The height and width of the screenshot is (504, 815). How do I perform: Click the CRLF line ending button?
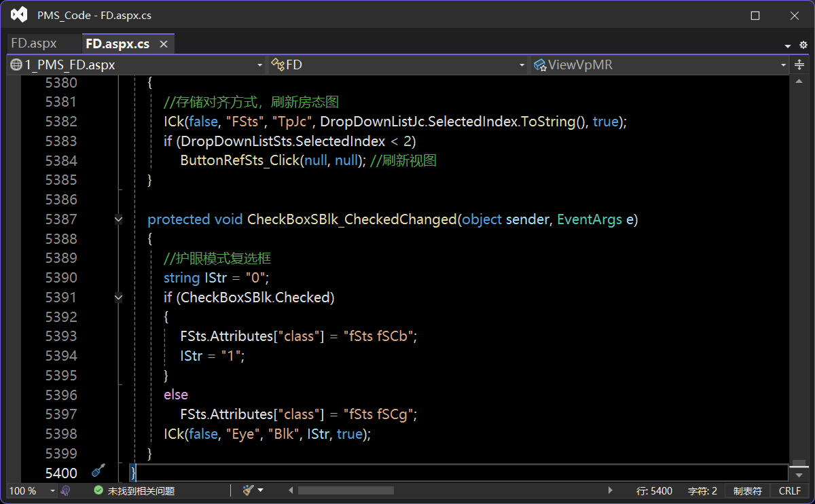pos(790,490)
